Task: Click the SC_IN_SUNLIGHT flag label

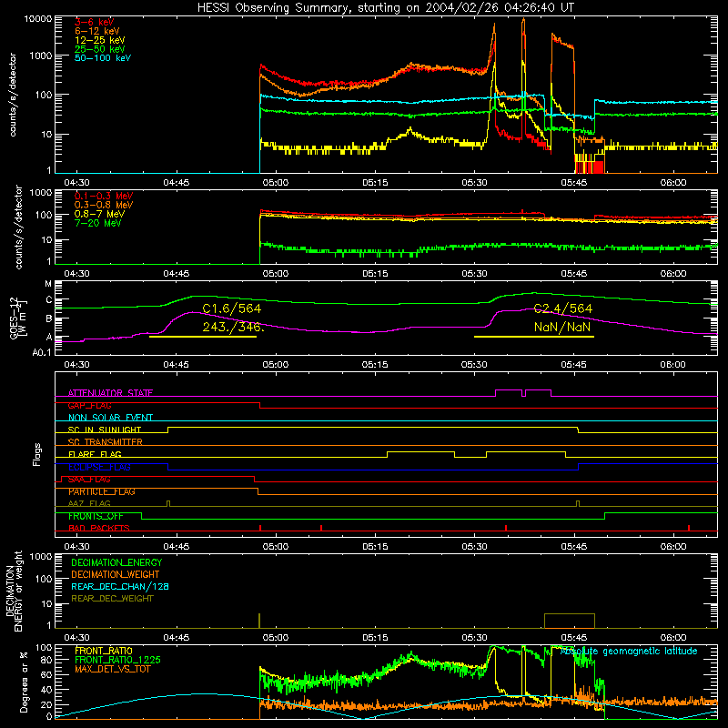Action: coord(105,430)
